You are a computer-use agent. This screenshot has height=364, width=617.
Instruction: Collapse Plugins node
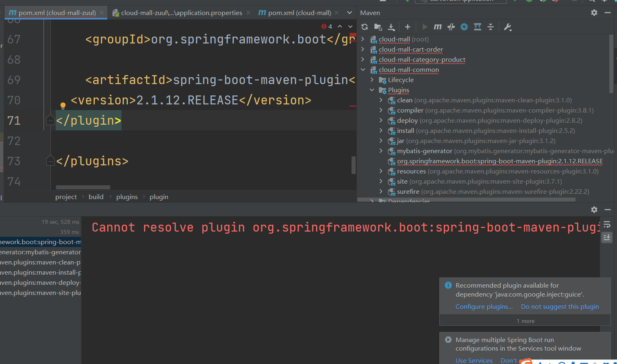point(372,90)
